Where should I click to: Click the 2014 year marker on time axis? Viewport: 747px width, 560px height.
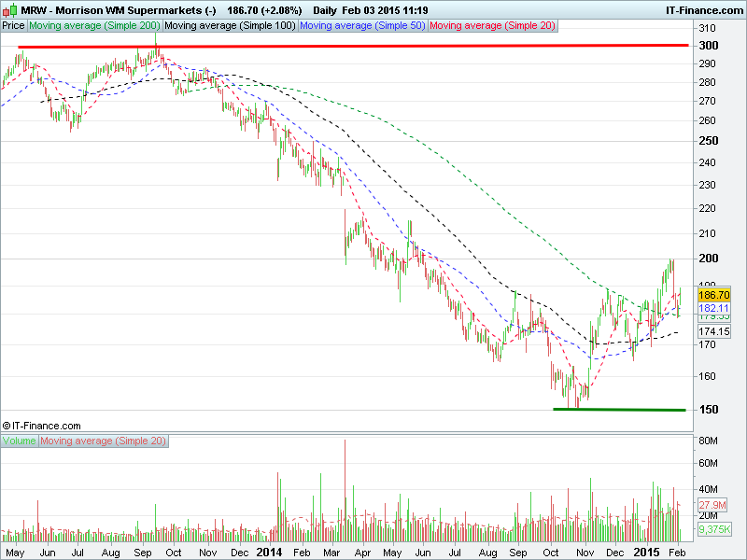[269, 553]
